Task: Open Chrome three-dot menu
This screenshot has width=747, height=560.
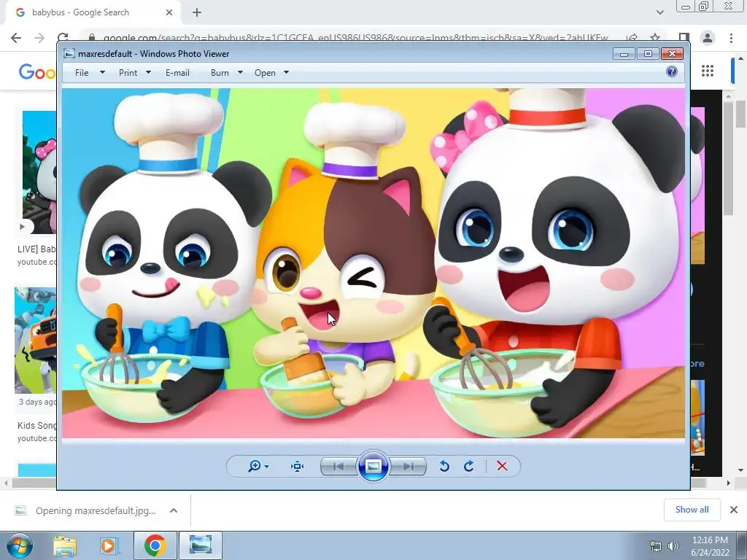Action: [x=731, y=38]
